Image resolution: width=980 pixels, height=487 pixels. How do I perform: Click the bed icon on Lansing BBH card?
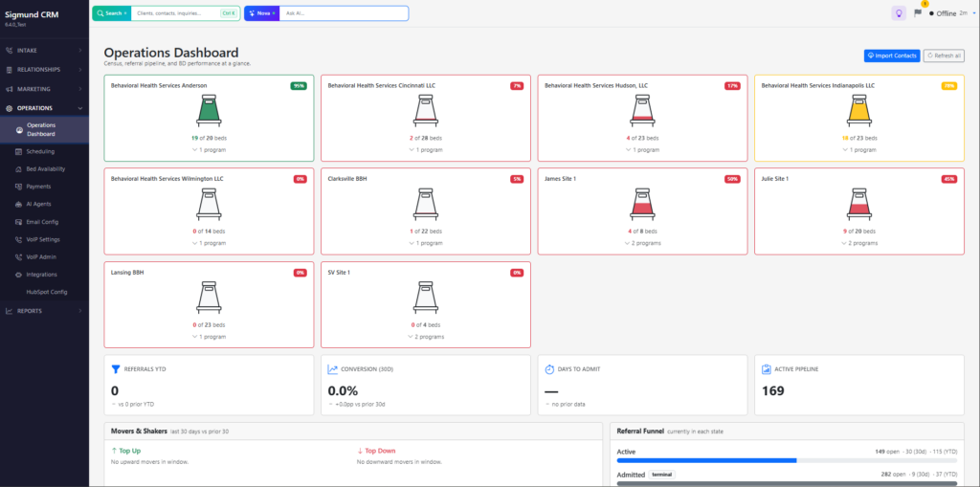point(209,297)
